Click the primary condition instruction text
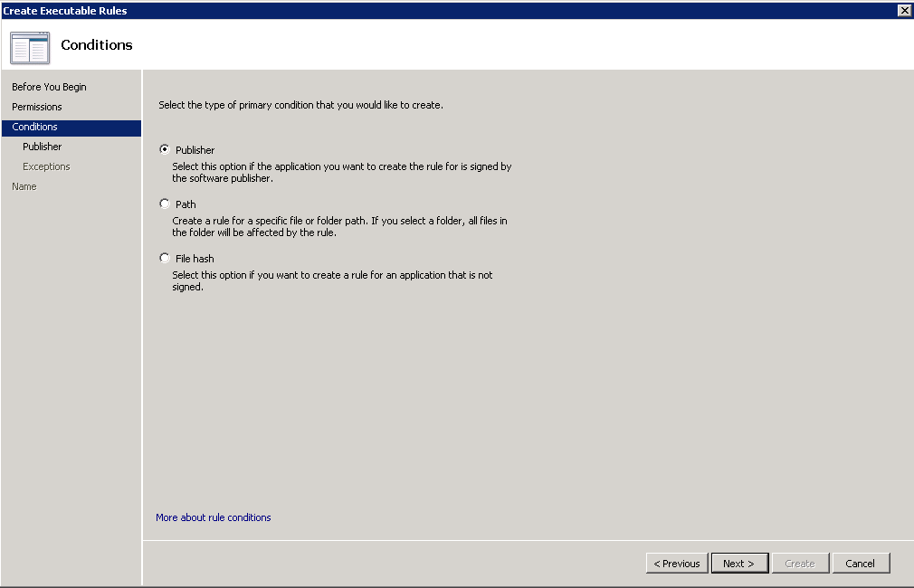This screenshot has width=914, height=588. coord(300,105)
